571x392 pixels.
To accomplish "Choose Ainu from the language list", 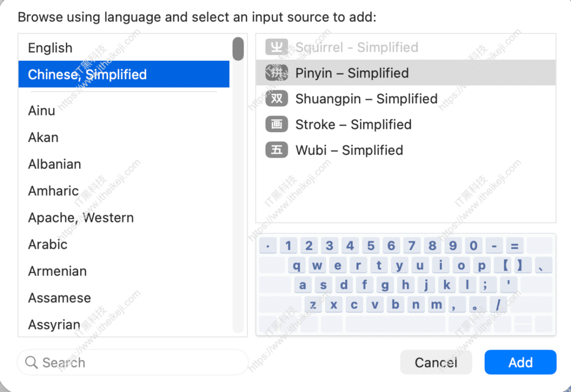I will 42,110.
